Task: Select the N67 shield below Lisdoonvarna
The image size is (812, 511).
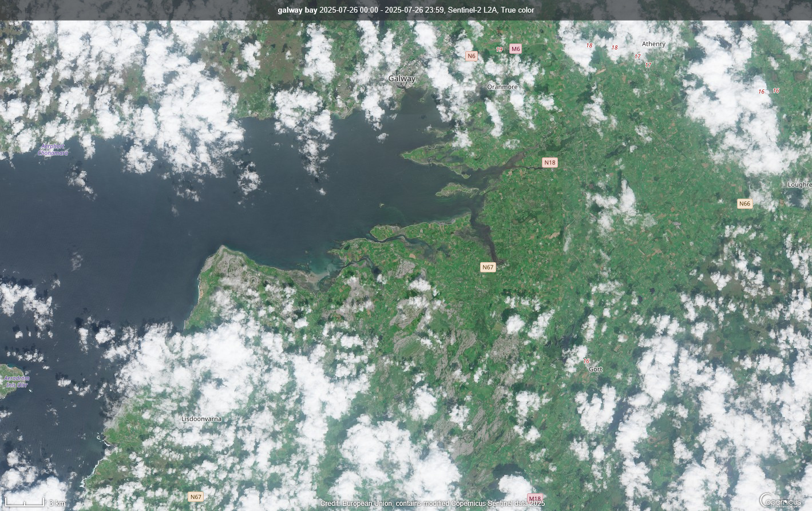Action: click(x=196, y=497)
